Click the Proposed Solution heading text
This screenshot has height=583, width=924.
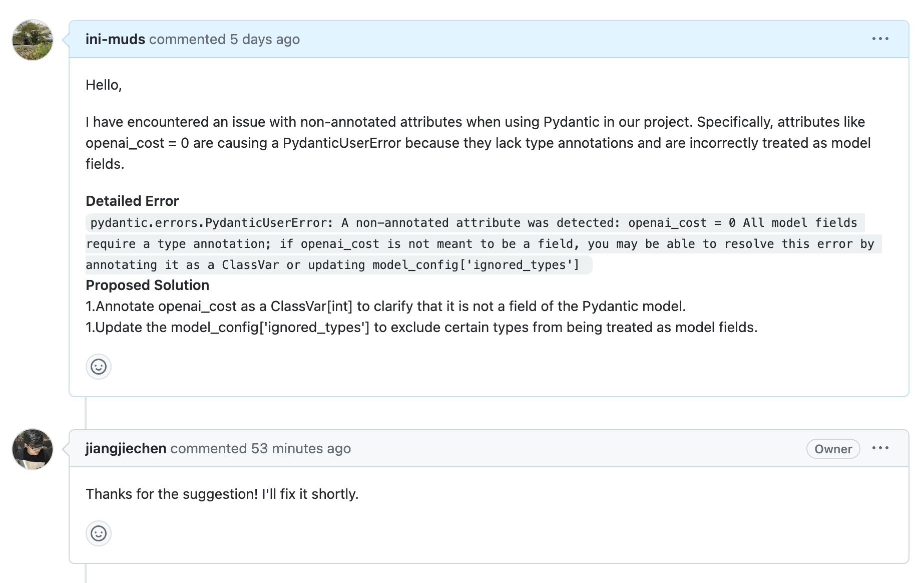pos(147,285)
